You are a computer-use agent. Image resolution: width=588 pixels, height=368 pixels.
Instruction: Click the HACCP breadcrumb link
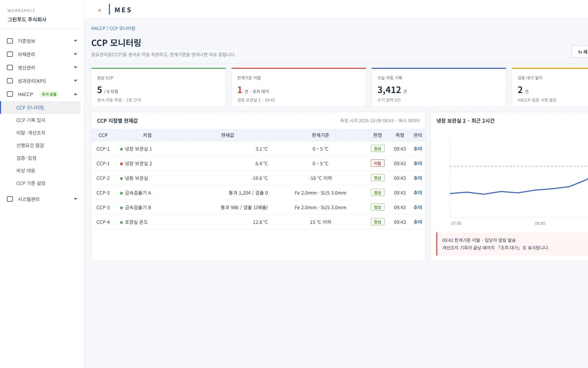pyautogui.click(x=98, y=28)
